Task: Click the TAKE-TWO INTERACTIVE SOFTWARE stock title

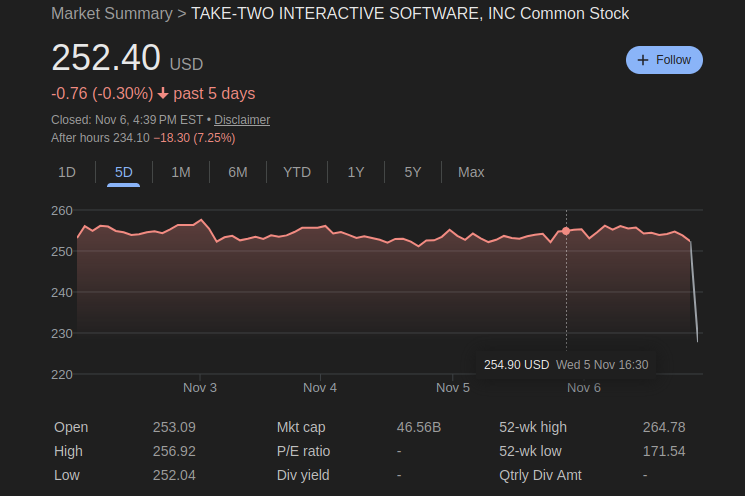Action: click(410, 13)
